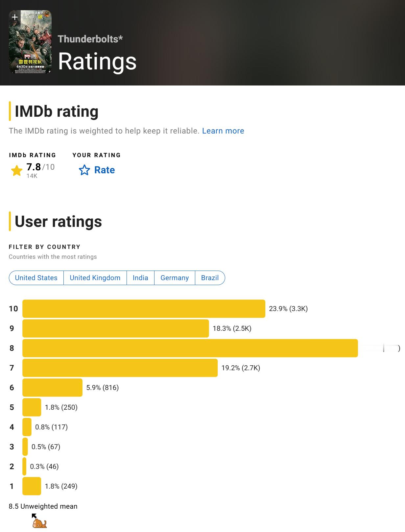Click the 7.8 IMDb rating score

coord(34,167)
